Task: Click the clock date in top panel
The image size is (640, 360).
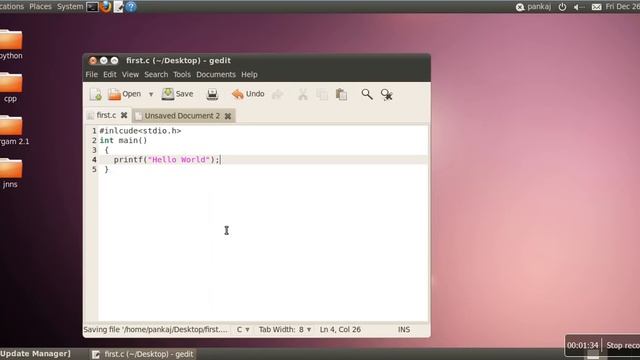Action: 622,7
